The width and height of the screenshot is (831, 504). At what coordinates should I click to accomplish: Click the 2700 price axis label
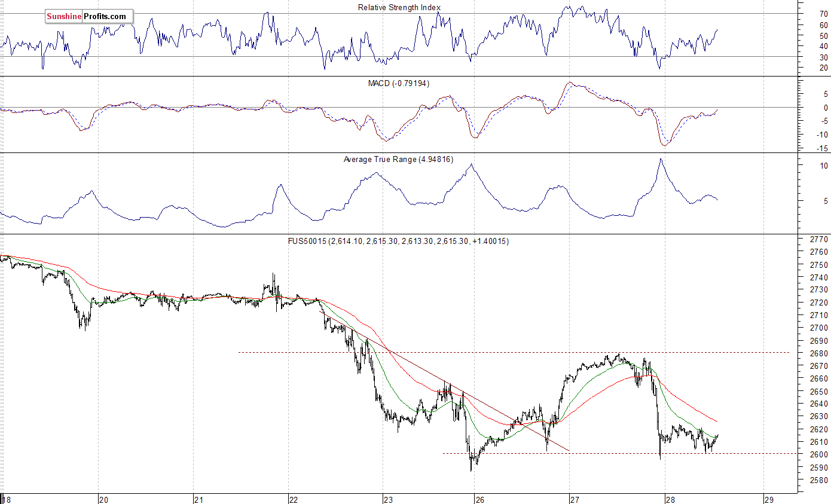[x=818, y=328]
